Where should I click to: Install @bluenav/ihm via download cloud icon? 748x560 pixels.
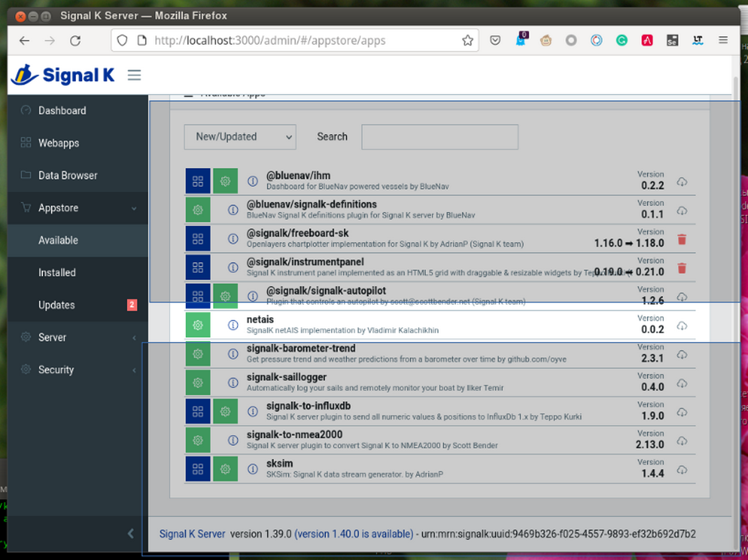[682, 182]
